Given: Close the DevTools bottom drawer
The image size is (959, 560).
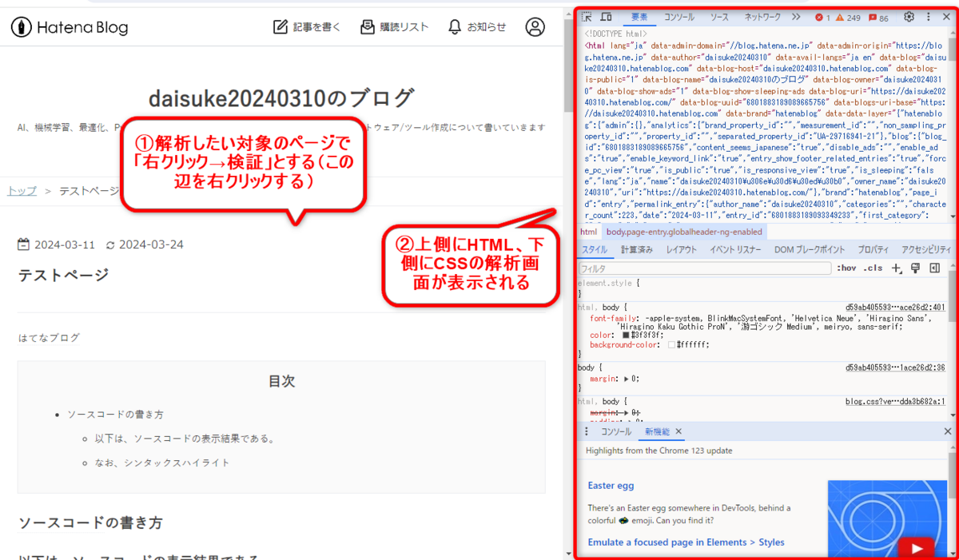Looking at the screenshot, I should pyautogui.click(x=948, y=431).
